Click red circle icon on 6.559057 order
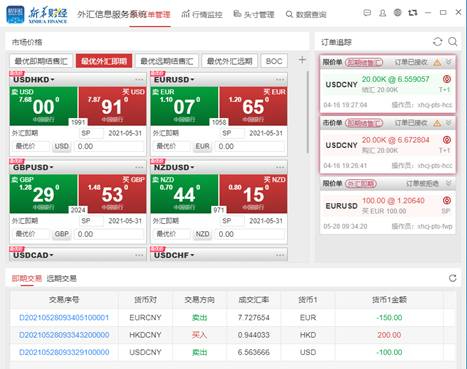Screen dimensions: 467x369 coord(447,79)
